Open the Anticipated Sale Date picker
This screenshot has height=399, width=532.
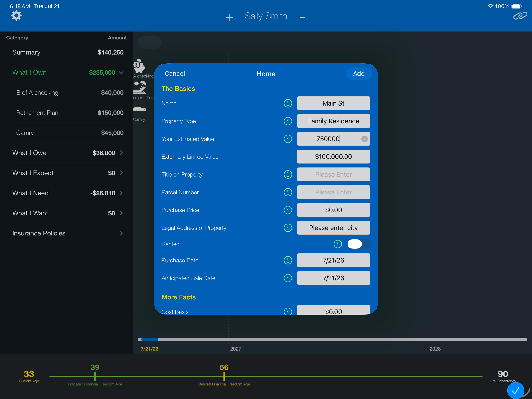click(x=333, y=278)
